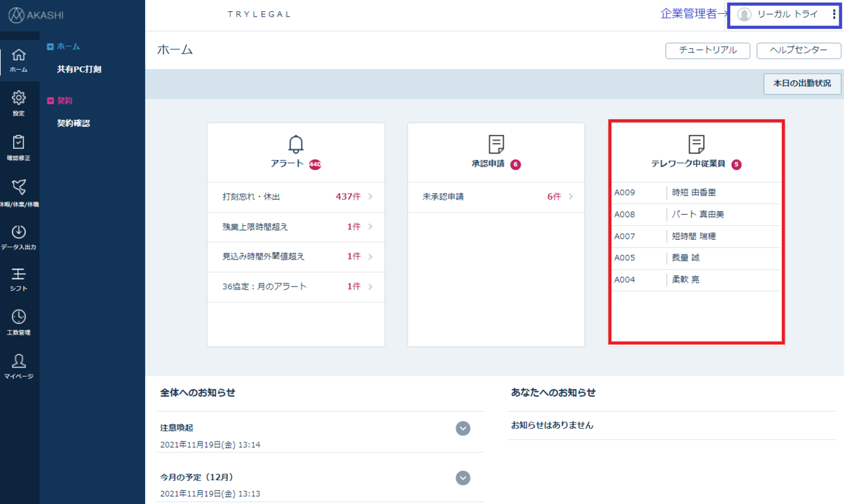The width and height of the screenshot is (844, 504).
Task: Select employee A009 時短 由香里
Action: 696,193
